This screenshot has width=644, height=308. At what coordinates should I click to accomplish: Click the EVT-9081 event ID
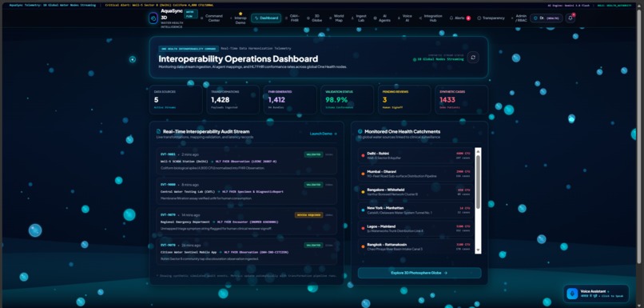pyautogui.click(x=168, y=154)
